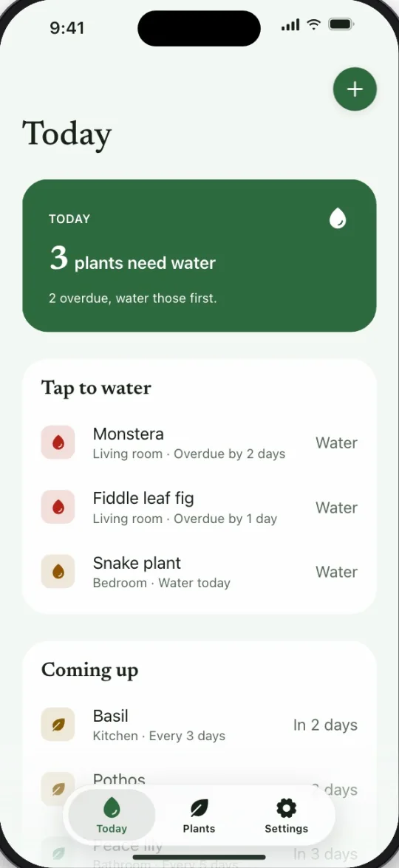Tap the battery icon in status bar
Screen dimensions: 399x868
coord(341,24)
